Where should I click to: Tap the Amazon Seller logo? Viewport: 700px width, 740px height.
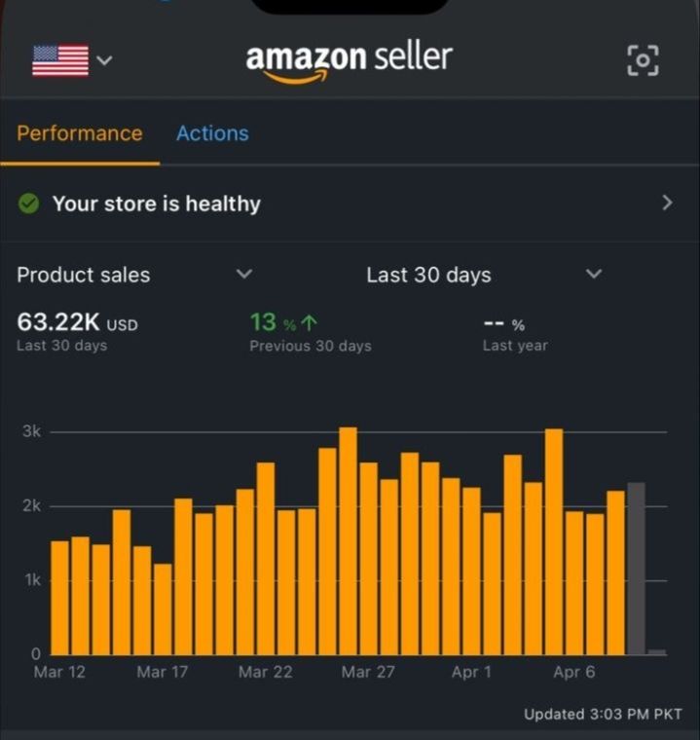[x=350, y=60]
